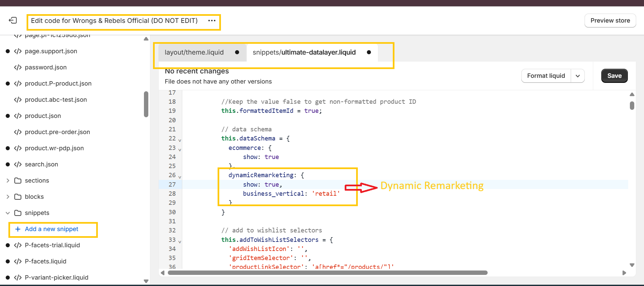644x286 pixels.
Task: Switch to snippets/ultimate-datalayer.liquid tab
Action: 304,52
